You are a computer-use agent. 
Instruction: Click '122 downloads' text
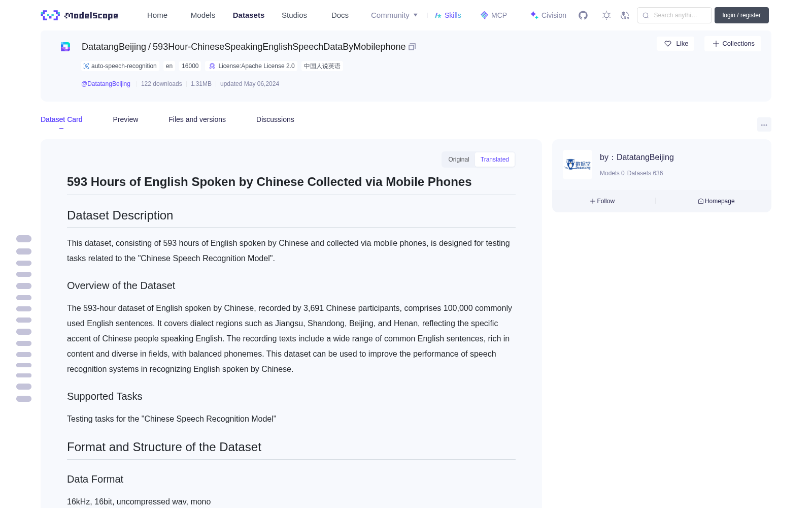161,84
